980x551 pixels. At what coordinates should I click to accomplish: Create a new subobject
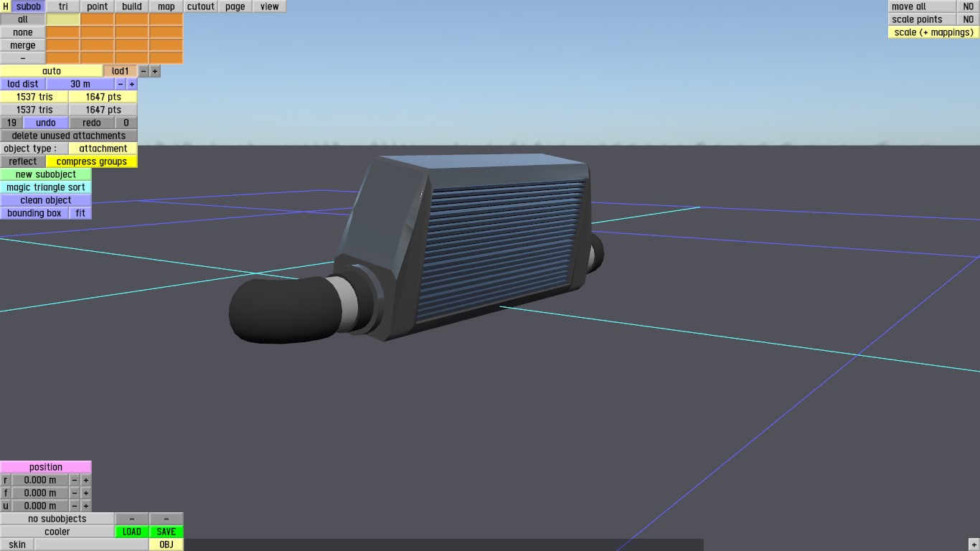point(46,174)
